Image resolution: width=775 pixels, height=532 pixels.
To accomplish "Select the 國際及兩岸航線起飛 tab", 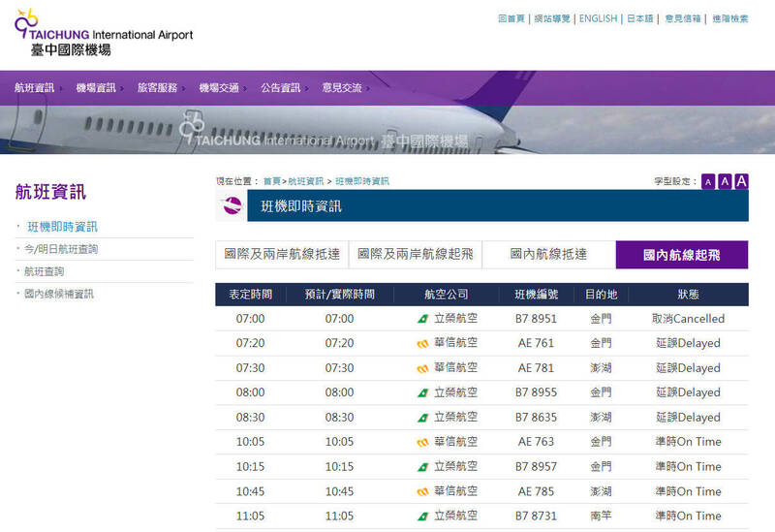I will (415, 255).
